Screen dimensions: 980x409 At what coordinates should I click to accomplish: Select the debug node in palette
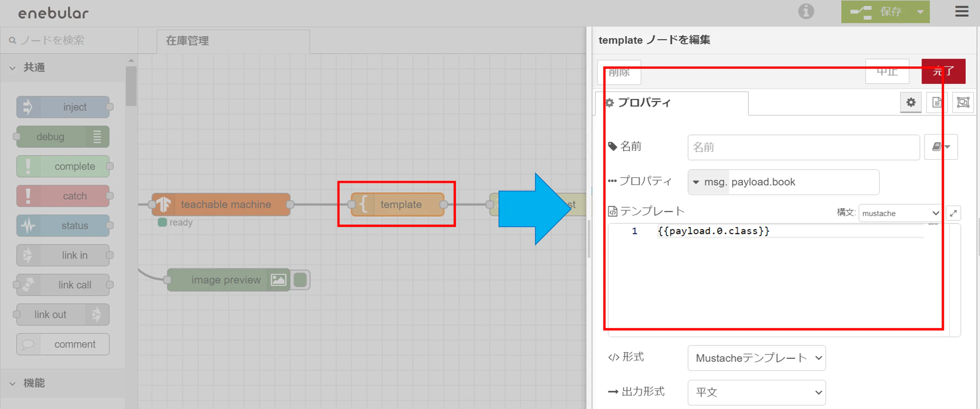pos(63,136)
